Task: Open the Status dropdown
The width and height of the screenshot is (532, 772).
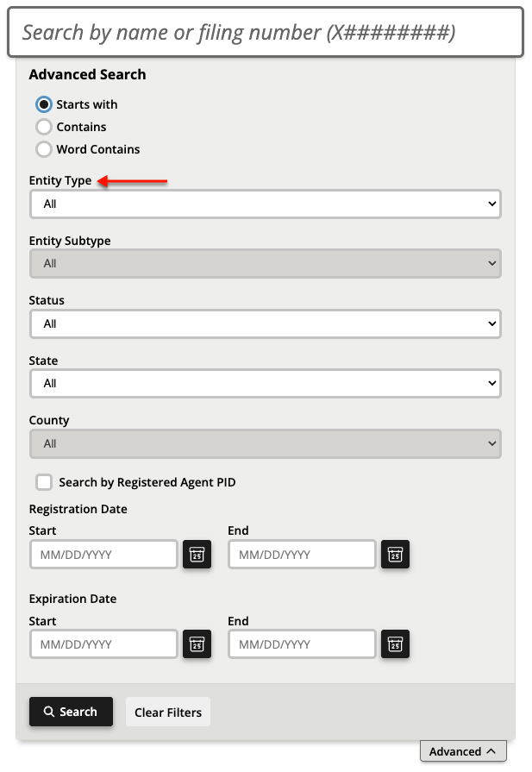Action: 266,323
